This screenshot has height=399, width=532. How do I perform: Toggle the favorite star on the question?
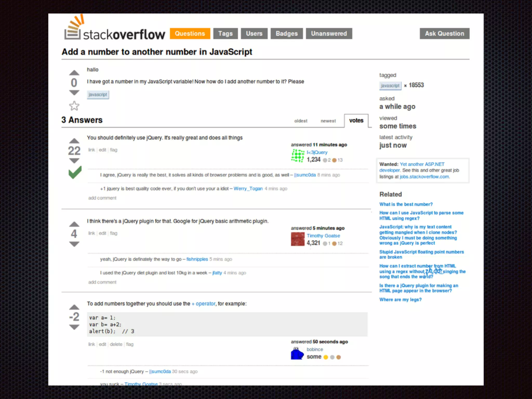(74, 106)
